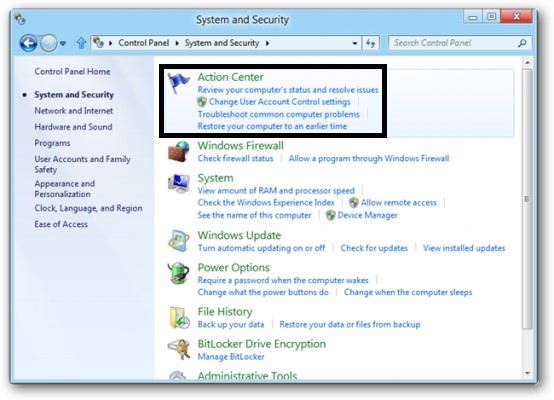
Task: Turn automatic updating on or off
Action: pos(261,248)
